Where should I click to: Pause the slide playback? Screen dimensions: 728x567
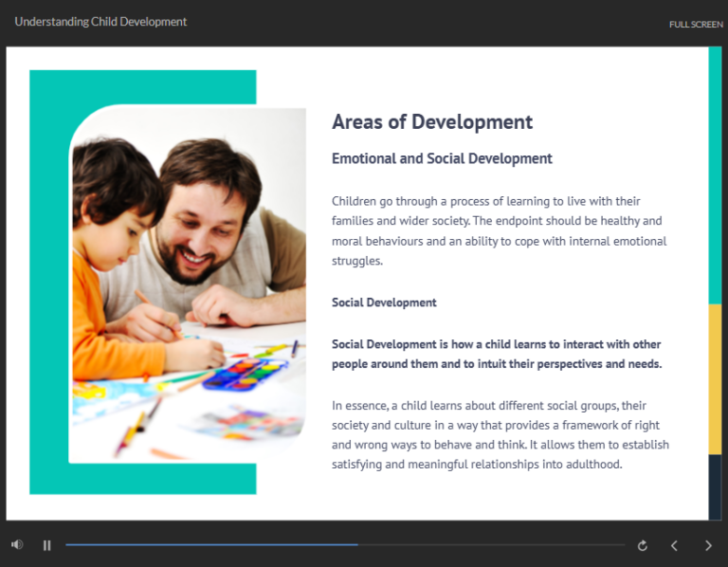[46, 545]
